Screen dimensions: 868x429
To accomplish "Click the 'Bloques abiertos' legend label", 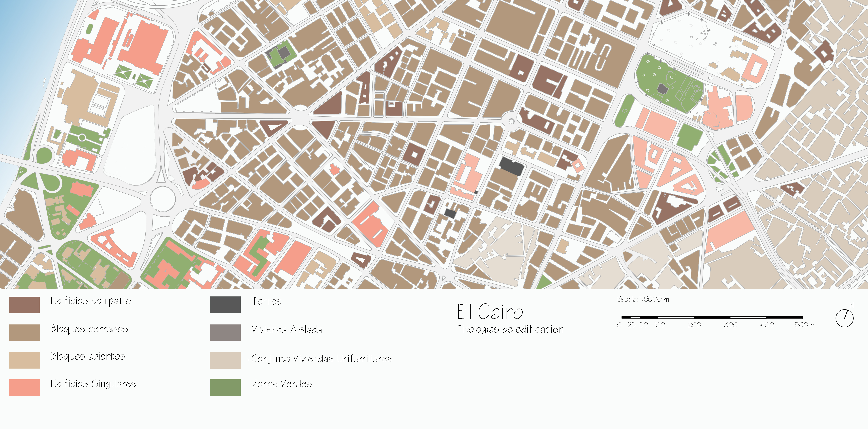I will 88,356.
